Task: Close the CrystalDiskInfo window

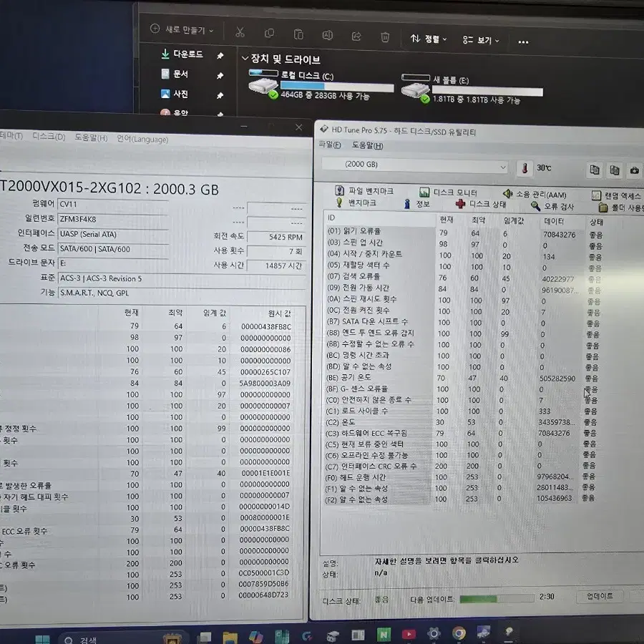Action: (x=298, y=127)
